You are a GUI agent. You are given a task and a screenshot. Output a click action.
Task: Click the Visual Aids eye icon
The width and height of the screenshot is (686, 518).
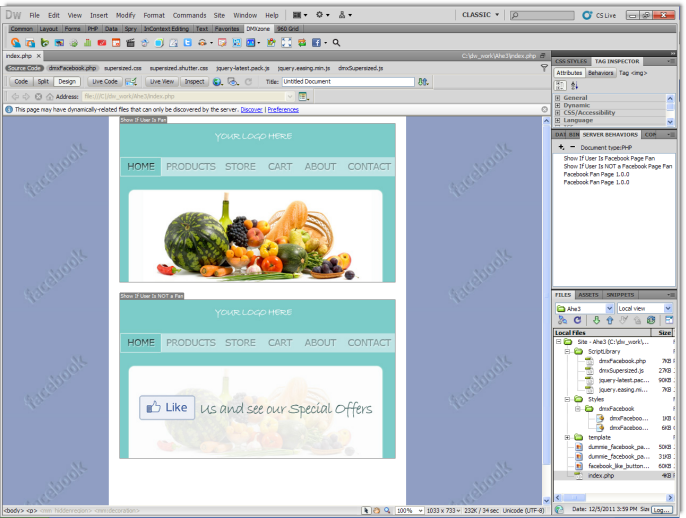[x=233, y=81]
